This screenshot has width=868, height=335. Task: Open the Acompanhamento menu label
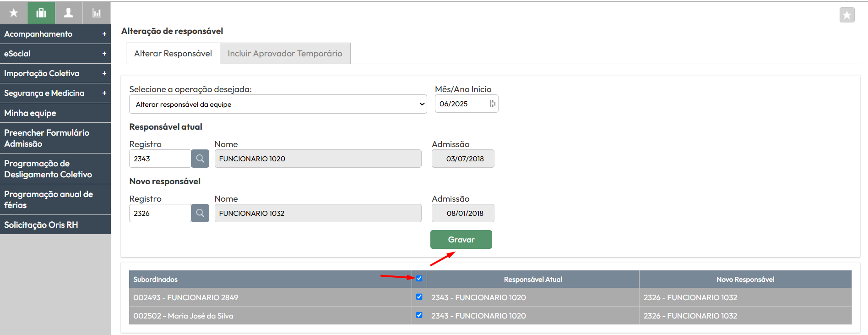pyautogui.click(x=38, y=34)
